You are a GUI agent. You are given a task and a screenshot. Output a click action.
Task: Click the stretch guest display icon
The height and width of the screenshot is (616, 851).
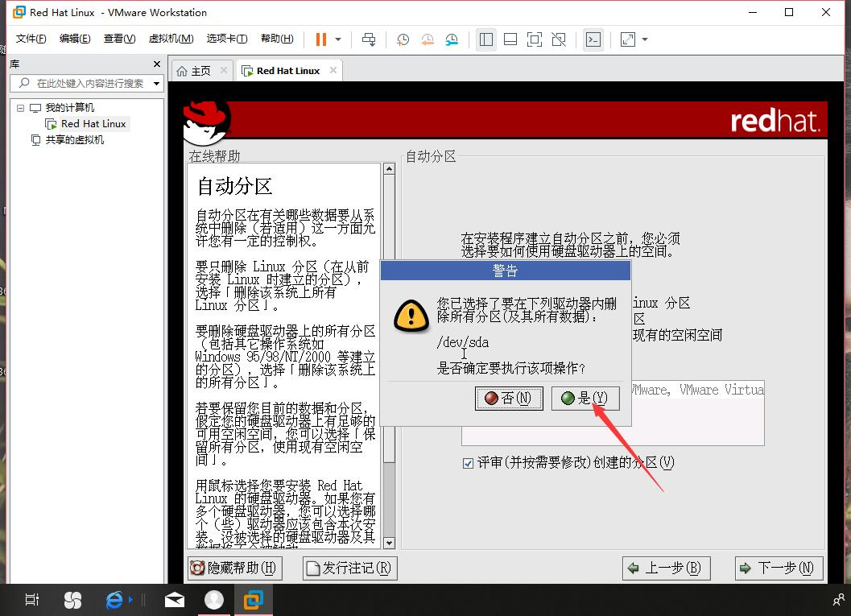tap(627, 39)
